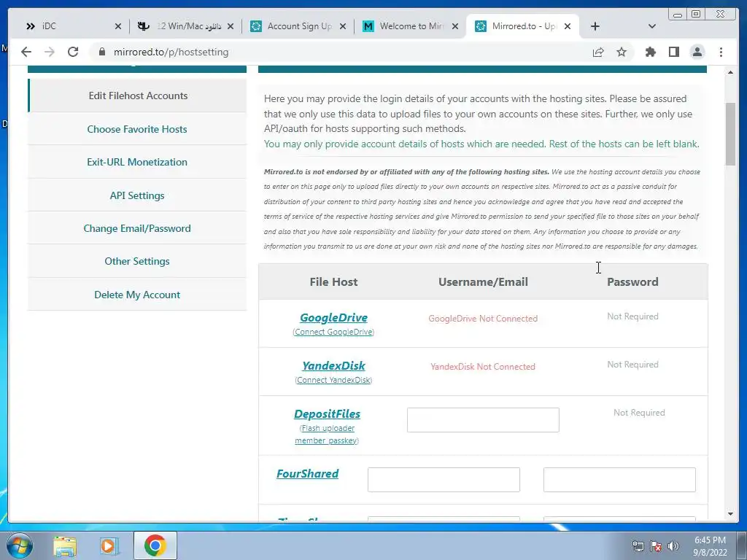Image resolution: width=747 pixels, height=560 pixels.
Task: Switch to the iDC tab
Action: (71, 26)
